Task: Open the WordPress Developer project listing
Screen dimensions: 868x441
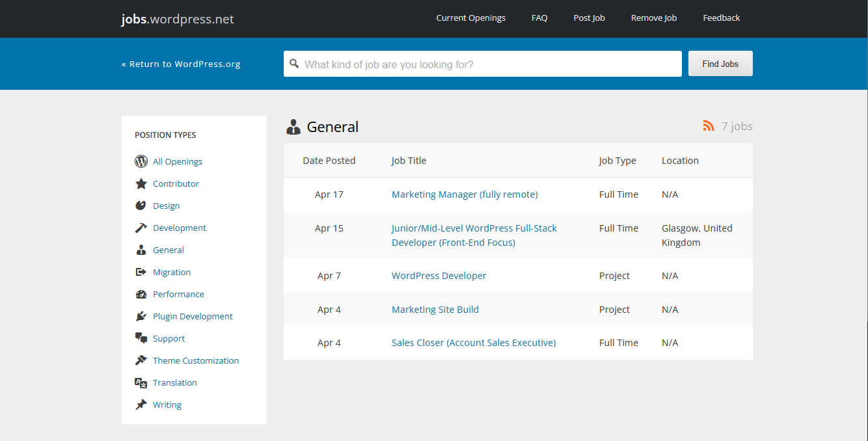Action: point(439,275)
